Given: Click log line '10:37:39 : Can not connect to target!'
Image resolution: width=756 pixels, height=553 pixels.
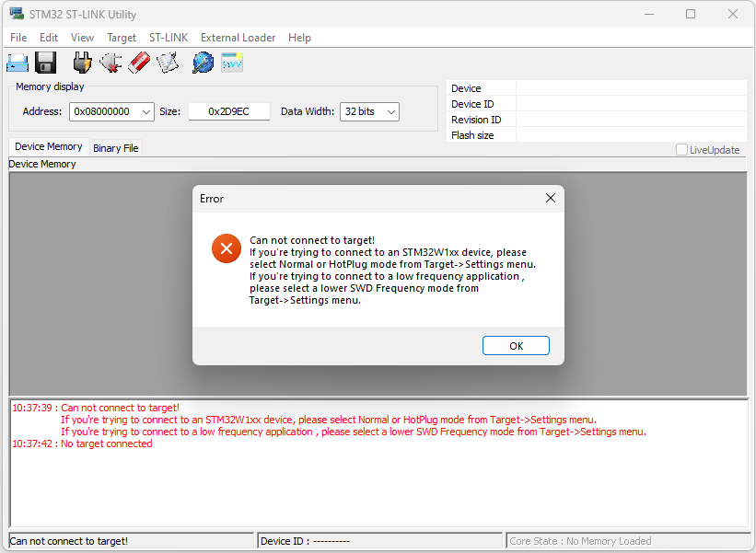Looking at the screenshot, I should [x=96, y=408].
